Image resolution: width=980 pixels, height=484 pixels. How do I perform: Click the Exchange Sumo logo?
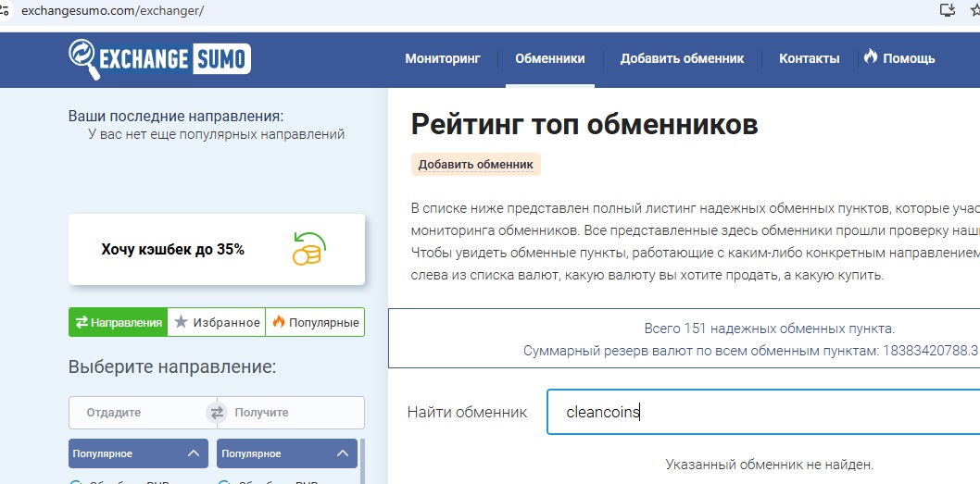159,59
